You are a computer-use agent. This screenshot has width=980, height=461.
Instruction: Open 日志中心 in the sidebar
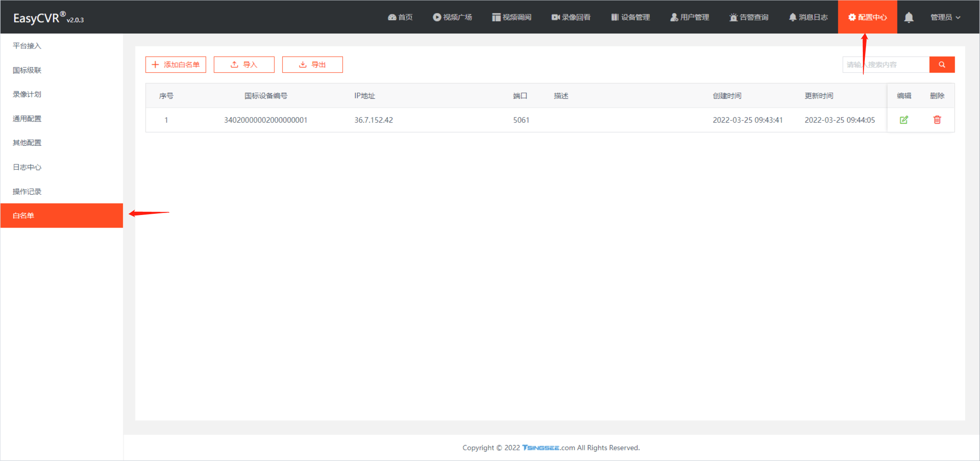pyautogui.click(x=27, y=167)
